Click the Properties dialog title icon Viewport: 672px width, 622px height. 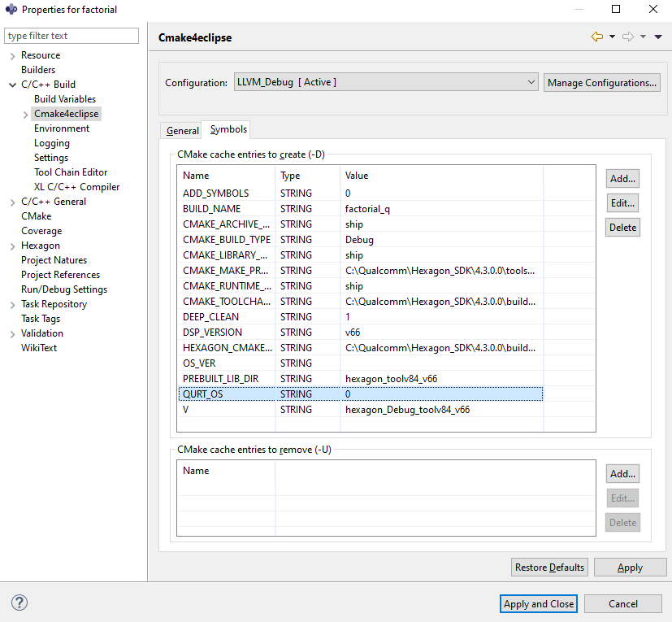(11, 9)
